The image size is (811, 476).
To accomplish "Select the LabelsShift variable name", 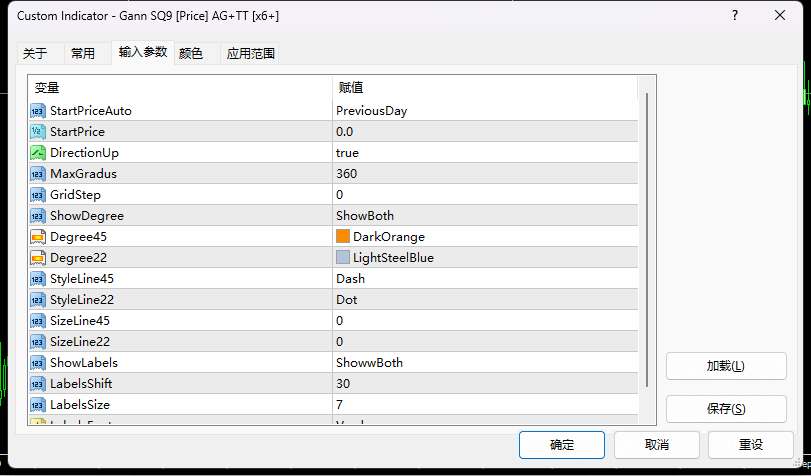I will 81,384.
